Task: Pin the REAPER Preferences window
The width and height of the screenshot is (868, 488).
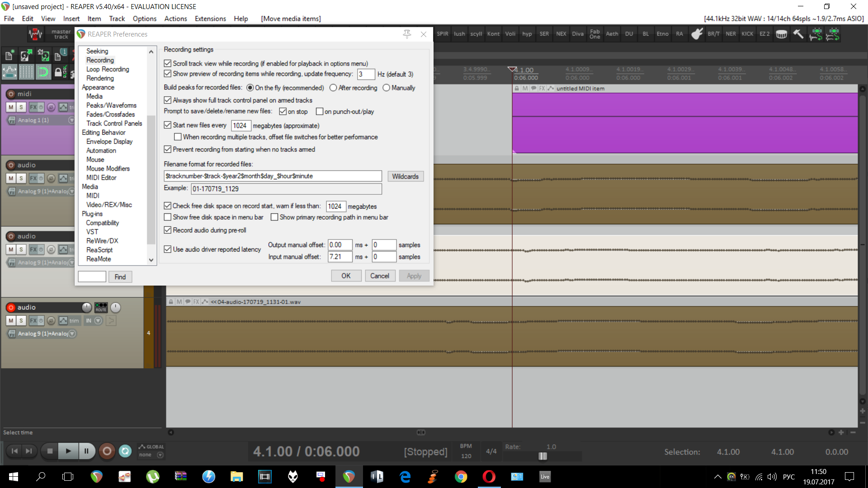Action: click(407, 34)
